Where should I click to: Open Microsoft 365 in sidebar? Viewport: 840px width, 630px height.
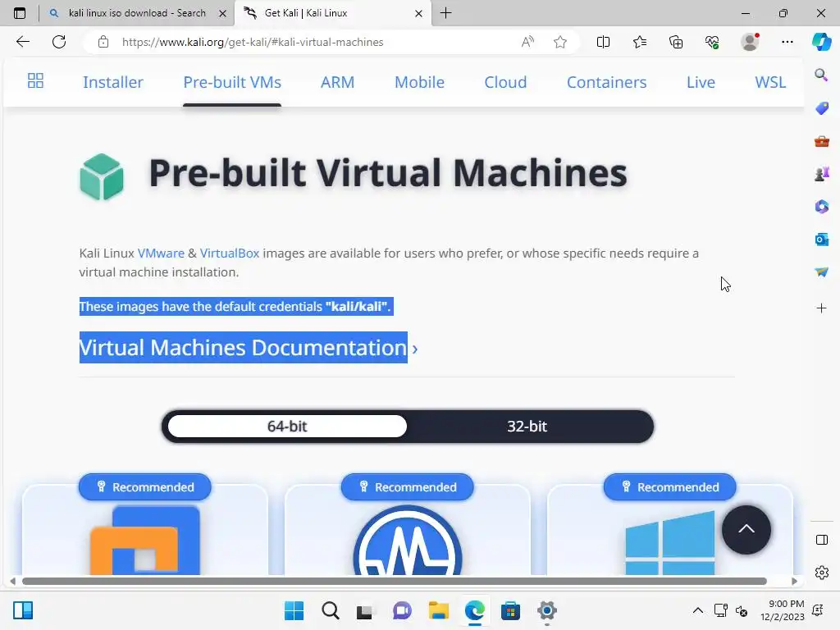pos(821,207)
